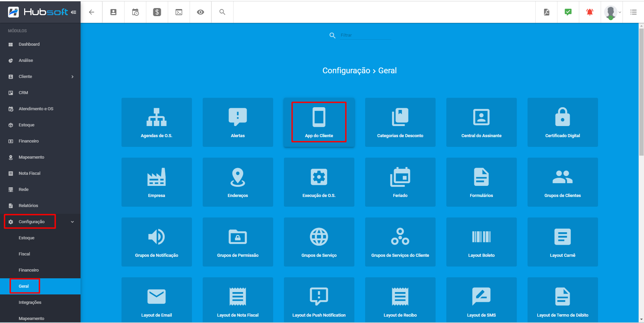Open the user avatar dropdown

click(x=612, y=12)
